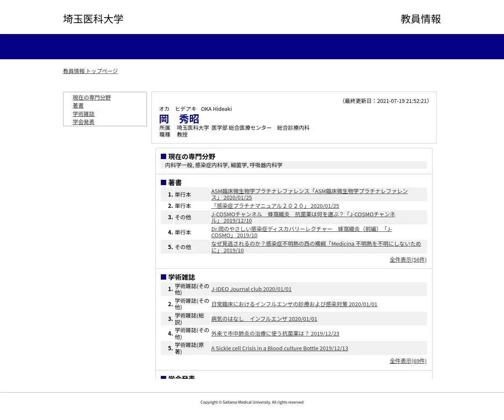Image resolution: width=504 pixels, height=420 pixels.
Task: Open the なぜ見逃されるのか？感染症不明熱 entry
Action: click(x=316, y=247)
